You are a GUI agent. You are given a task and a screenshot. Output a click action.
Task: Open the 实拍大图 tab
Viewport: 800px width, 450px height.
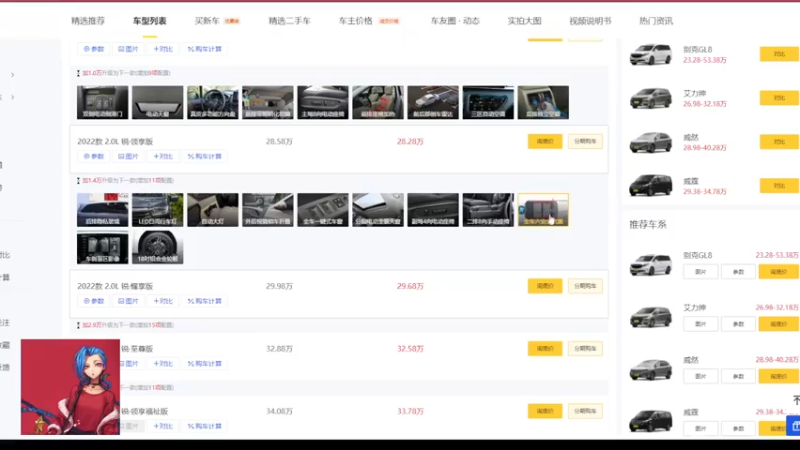[524, 21]
